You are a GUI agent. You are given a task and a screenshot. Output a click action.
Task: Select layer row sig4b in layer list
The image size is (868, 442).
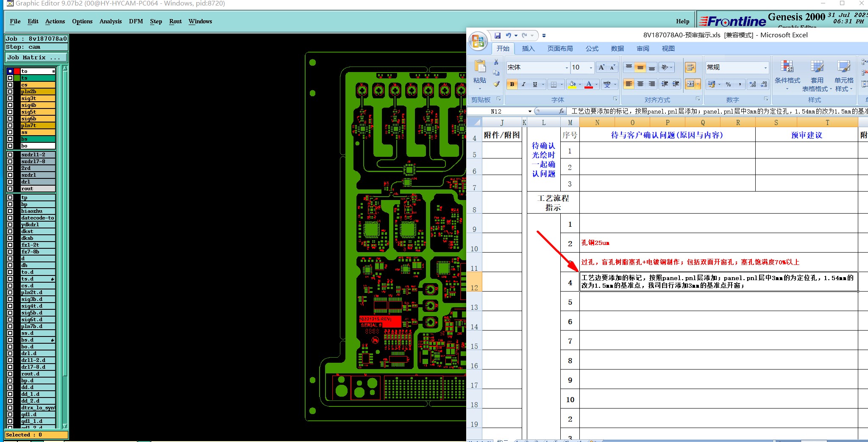pyautogui.click(x=38, y=105)
